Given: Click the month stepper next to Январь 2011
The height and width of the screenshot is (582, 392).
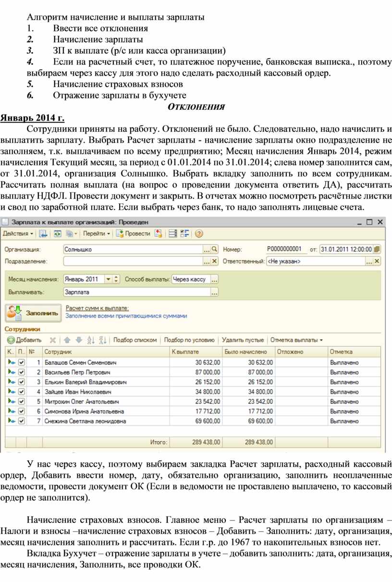Looking at the screenshot, I should (x=116, y=279).
